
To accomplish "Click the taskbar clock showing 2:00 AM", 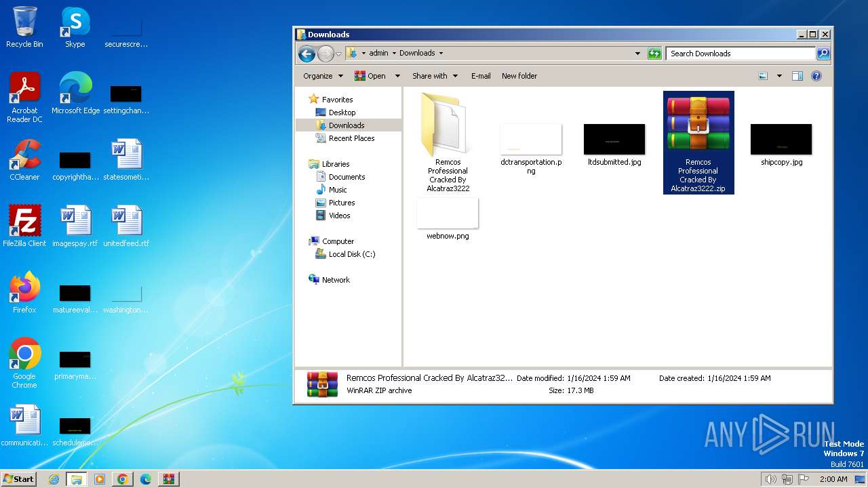I will coord(833,479).
